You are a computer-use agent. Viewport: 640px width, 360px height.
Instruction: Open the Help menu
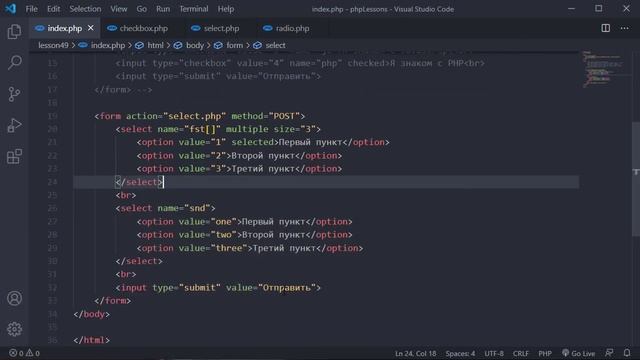(x=226, y=9)
